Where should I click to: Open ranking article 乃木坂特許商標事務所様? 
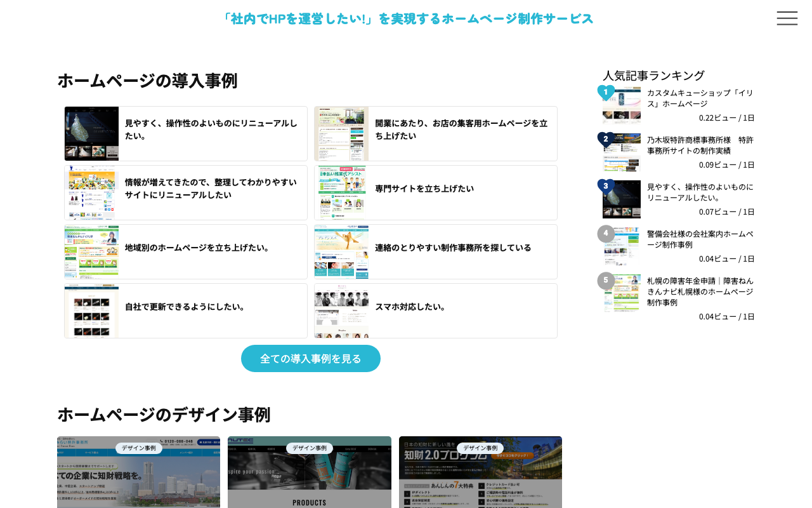pos(700,145)
